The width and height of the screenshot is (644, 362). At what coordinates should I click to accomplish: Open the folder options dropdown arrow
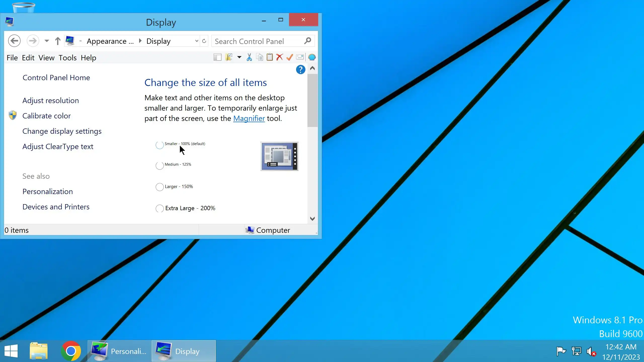239,57
